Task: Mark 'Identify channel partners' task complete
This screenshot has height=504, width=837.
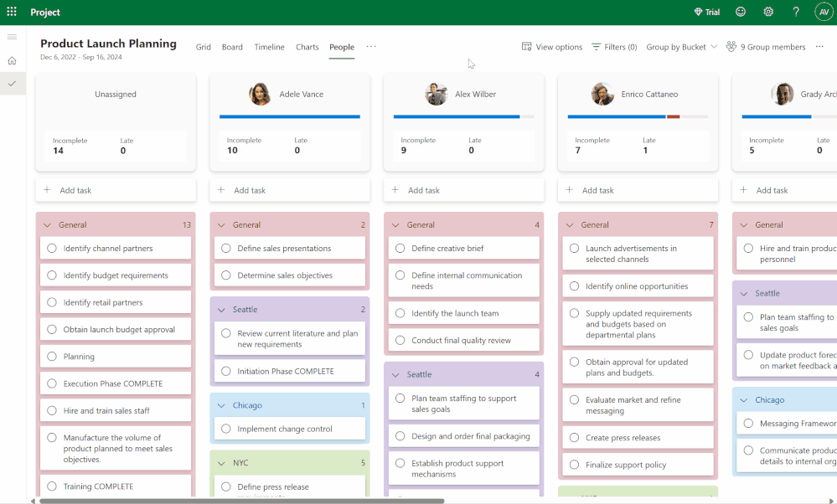Action: 52,248
